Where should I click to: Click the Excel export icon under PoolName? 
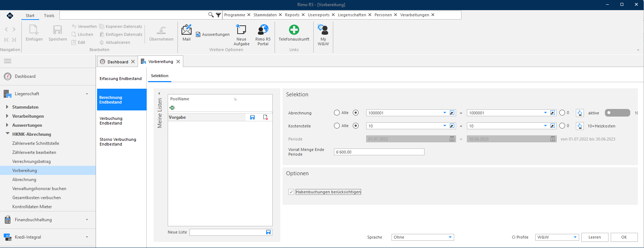tap(172, 108)
